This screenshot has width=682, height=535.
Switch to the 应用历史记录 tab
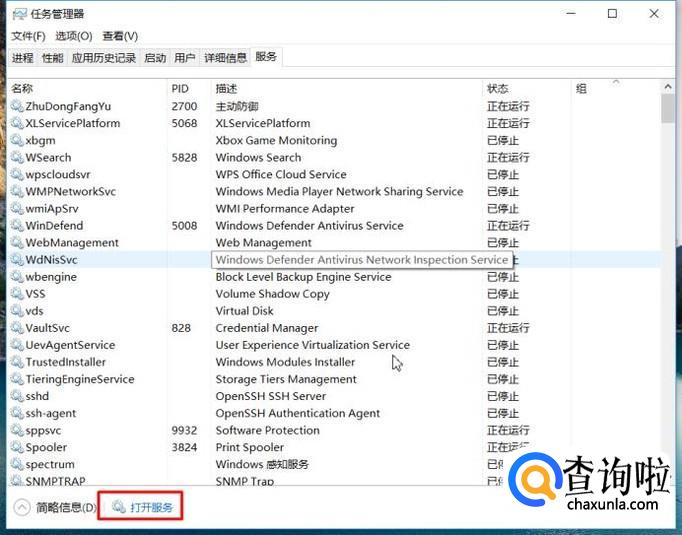tap(104, 58)
